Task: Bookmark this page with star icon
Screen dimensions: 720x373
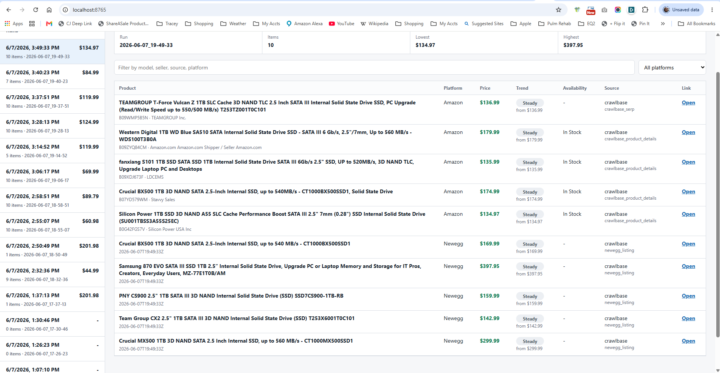Action: (x=558, y=10)
